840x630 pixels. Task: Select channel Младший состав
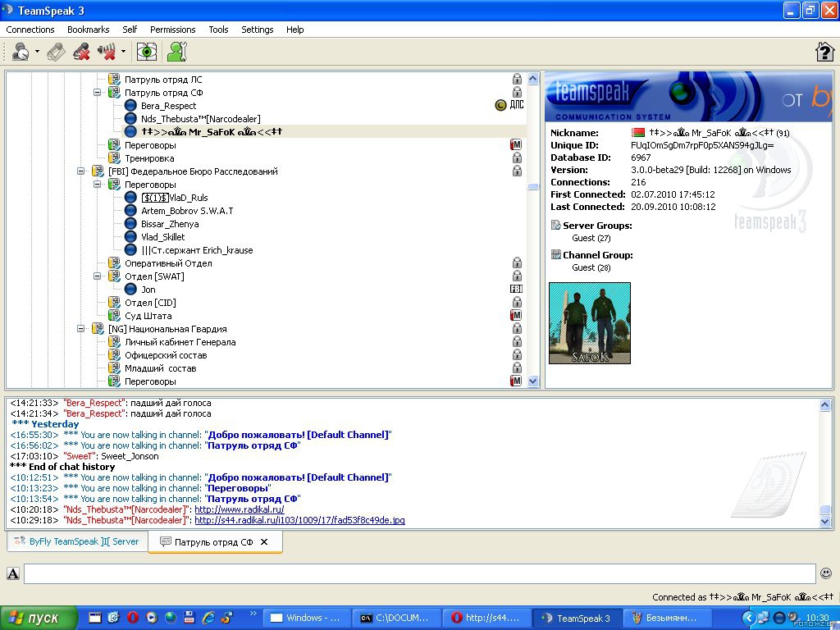[160, 368]
